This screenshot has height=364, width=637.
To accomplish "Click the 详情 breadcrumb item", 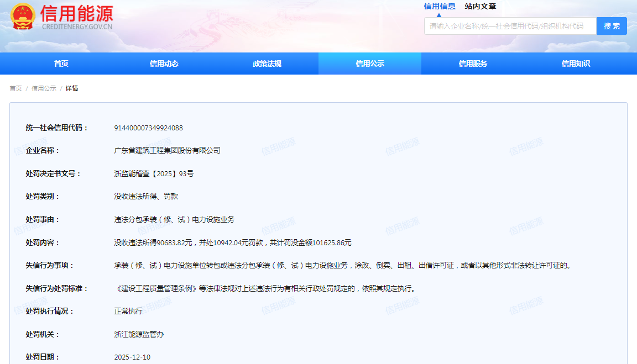I will click(72, 88).
